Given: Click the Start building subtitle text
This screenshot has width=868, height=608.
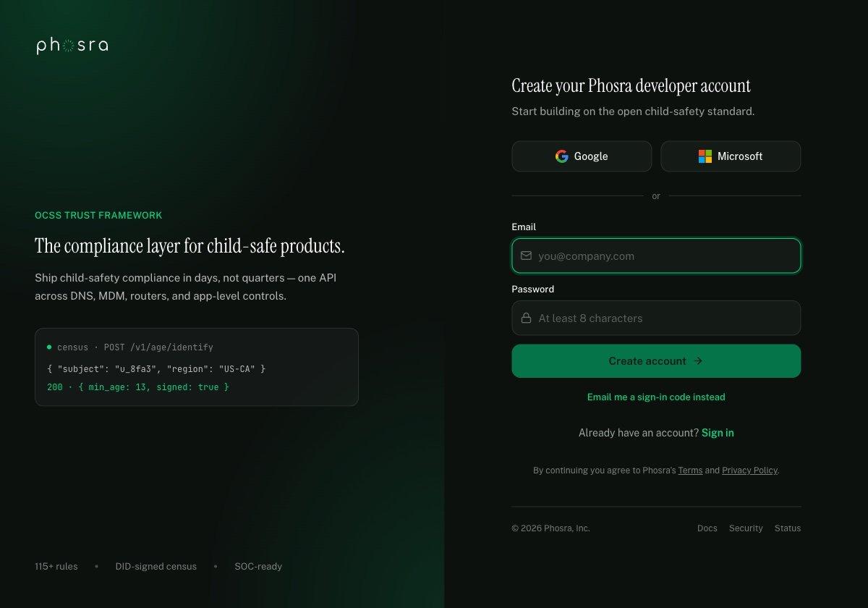Looking at the screenshot, I should pos(633,111).
